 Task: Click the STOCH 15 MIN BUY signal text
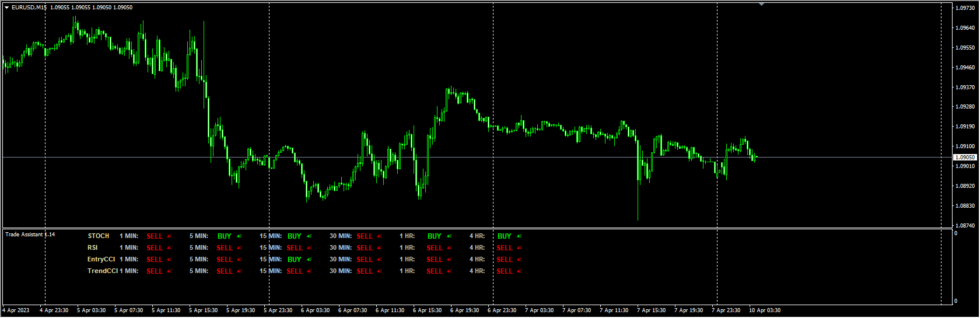pos(294,236)
